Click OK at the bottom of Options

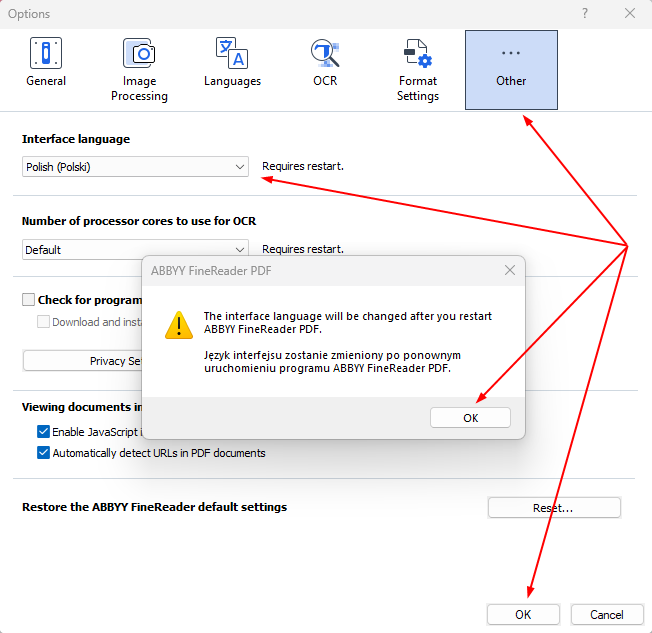[x=523, y=614]
